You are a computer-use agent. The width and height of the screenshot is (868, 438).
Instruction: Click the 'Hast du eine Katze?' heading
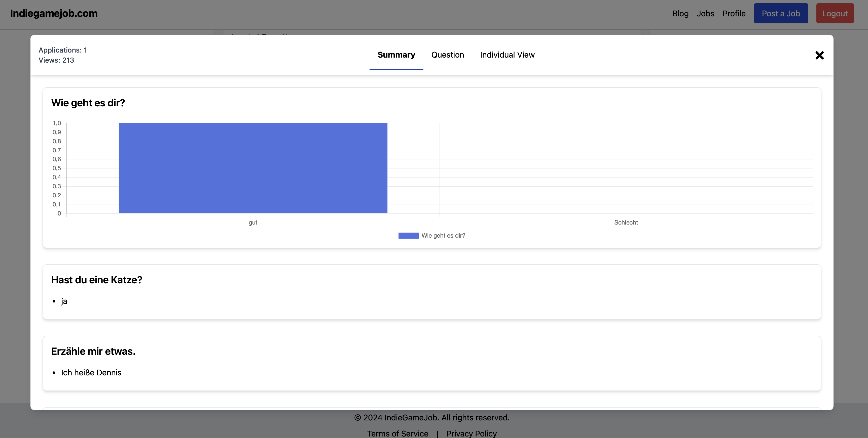point(97,280)
